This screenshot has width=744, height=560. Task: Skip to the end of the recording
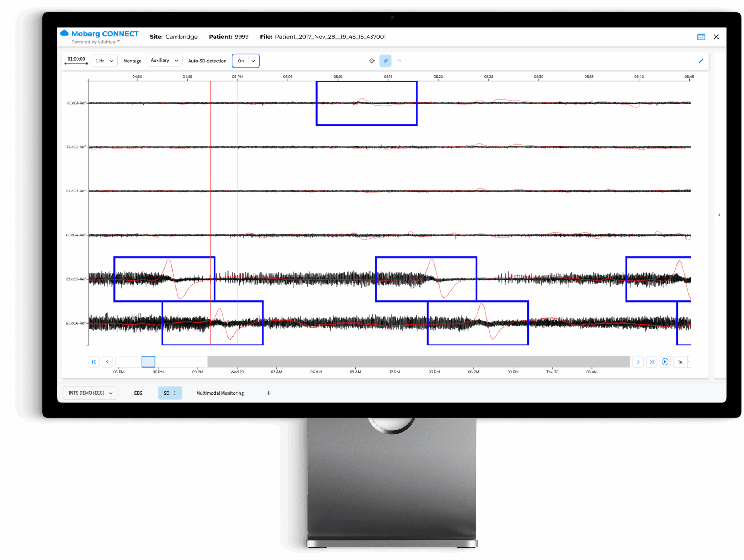652,361
